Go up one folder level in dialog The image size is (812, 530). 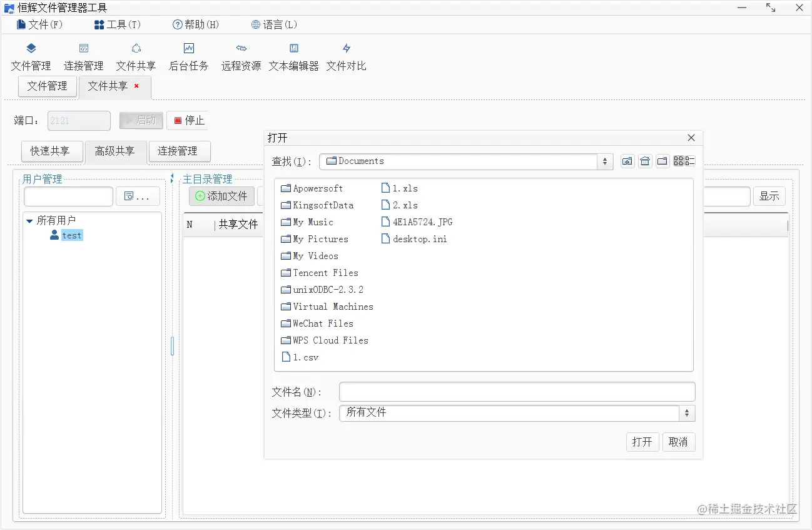click(x=627, y=161)
